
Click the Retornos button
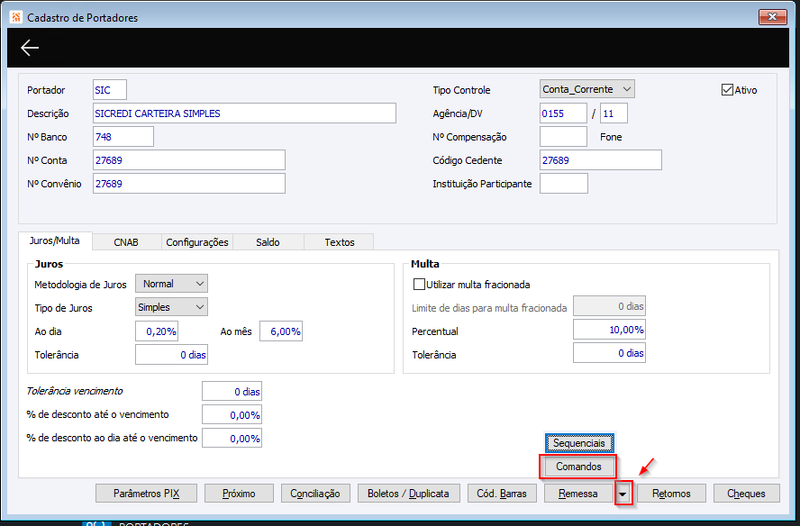click(671, 493)
